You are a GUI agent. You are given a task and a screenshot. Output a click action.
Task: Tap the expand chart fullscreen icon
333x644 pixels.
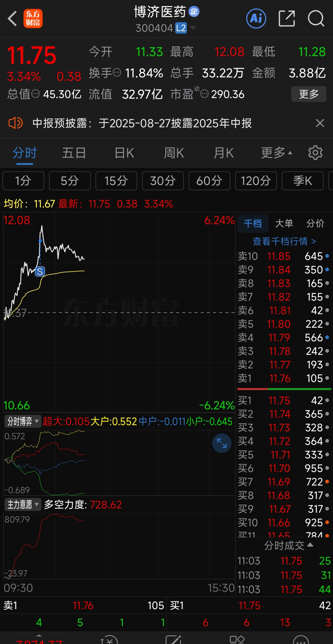point(222,443)
